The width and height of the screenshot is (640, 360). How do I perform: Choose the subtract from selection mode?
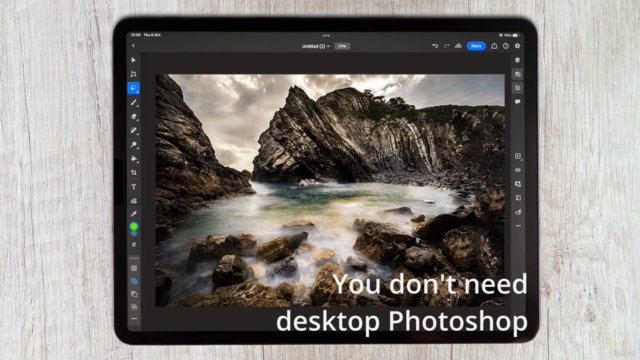coord(134,294)
